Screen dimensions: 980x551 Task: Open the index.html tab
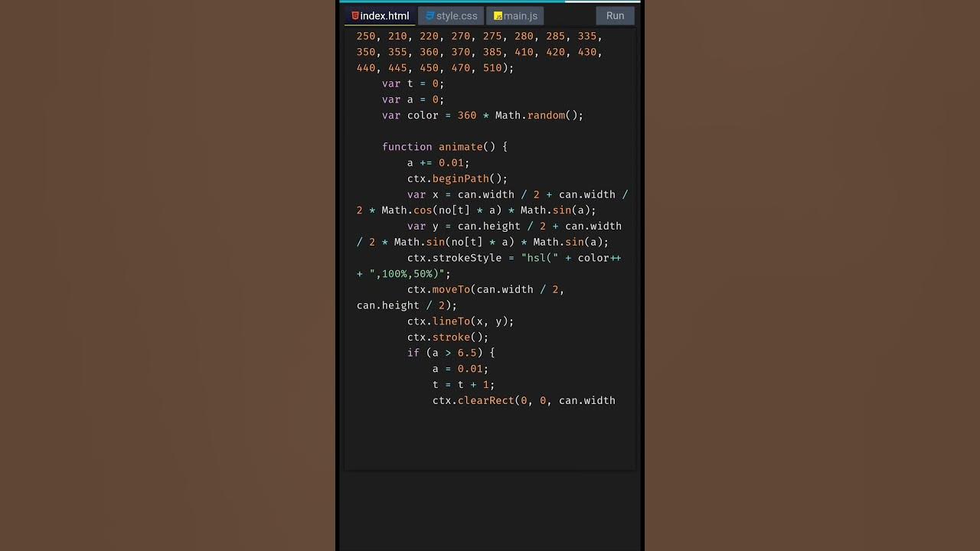380,15
